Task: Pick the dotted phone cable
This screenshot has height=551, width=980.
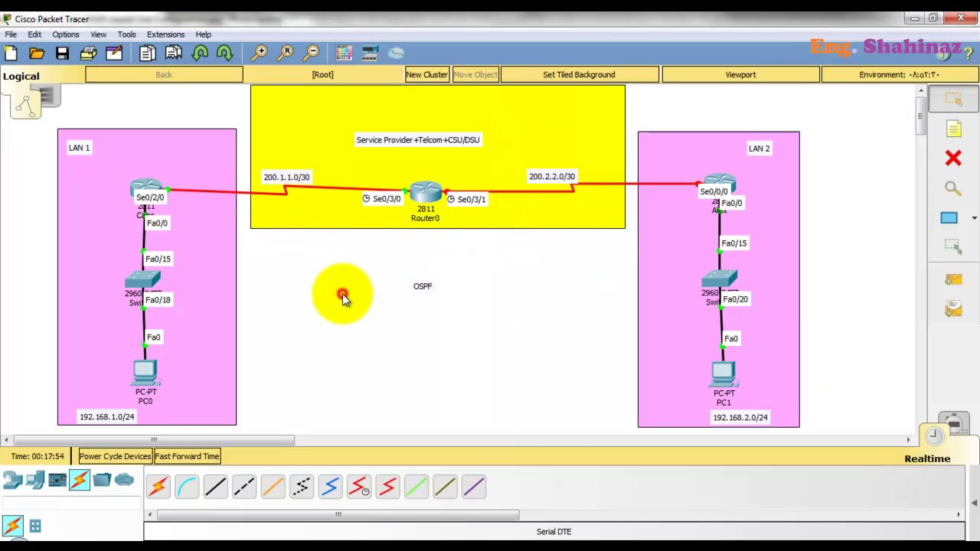Action: [x=302, y=487]
